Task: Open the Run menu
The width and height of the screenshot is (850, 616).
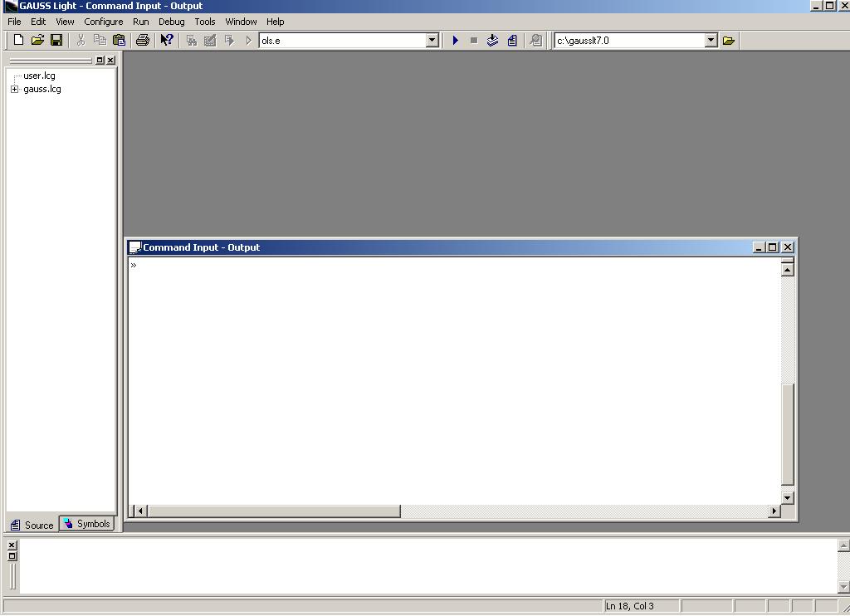Action: [141, 22]
